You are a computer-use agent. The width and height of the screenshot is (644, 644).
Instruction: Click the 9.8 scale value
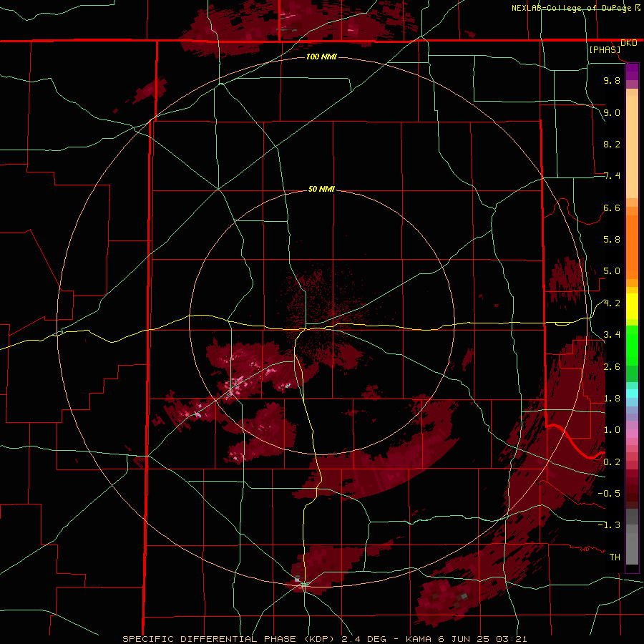[x=612, y=80]
